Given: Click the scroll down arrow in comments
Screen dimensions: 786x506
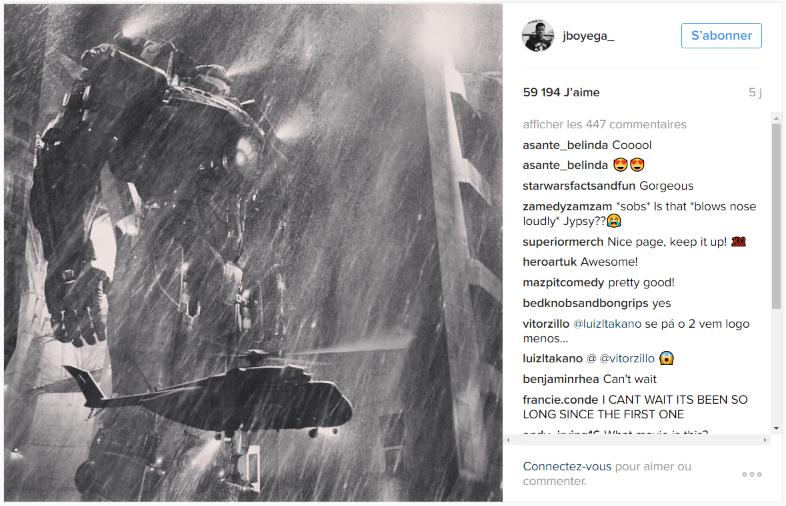Looking at the screenshot, I should pos(776,428).
